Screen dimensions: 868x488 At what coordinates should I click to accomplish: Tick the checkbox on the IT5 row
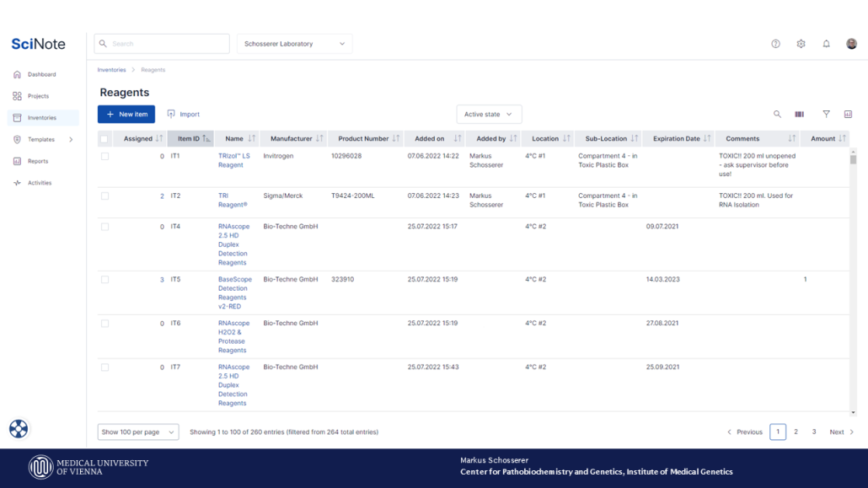click(105, 279)
